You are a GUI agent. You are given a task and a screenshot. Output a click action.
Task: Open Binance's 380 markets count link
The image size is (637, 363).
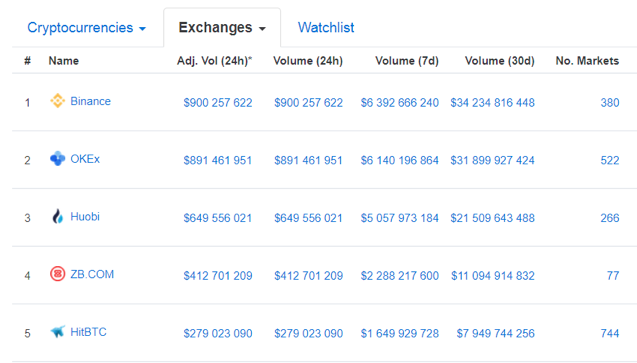pyautogui.click(x=610, y=103)
